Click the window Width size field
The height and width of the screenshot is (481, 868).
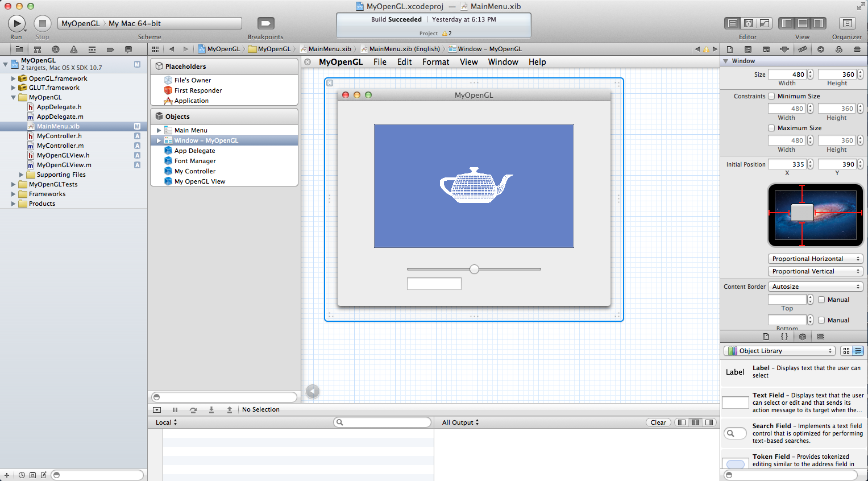(787, 74)
